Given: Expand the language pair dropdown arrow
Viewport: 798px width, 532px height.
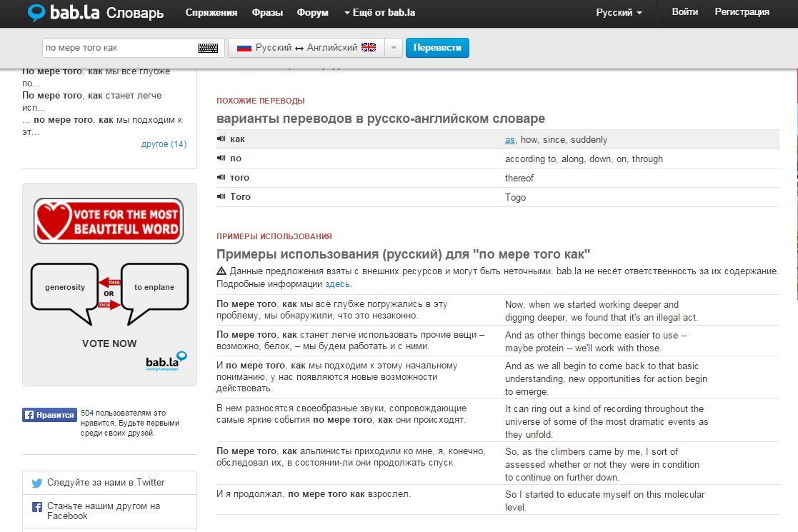Looking at the screenshot, I should 394,48.
